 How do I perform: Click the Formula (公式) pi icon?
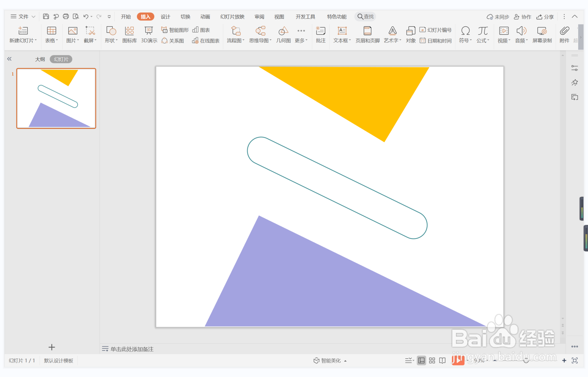483,31
